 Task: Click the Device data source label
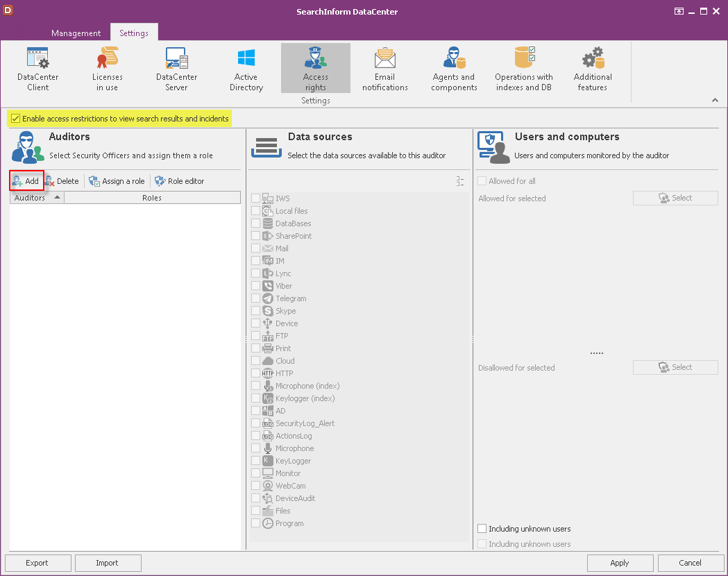pos(287,323)
